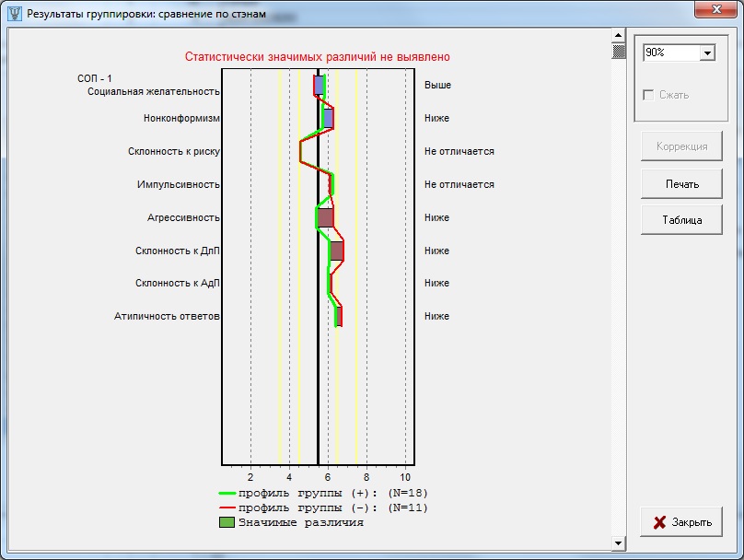Click the vertical scrollbar thumb
Screen dimensions: 744x560
pos(619,52)
